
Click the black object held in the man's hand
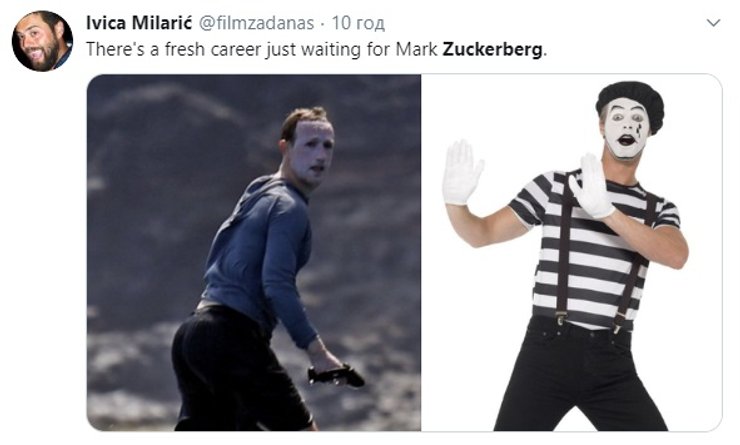coord(336,376)
